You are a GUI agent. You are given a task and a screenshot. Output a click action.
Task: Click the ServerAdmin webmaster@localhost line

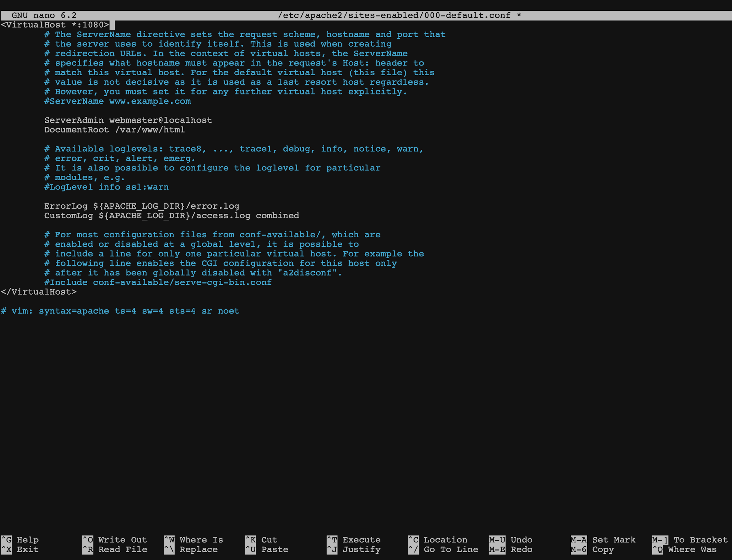(x=128, y=120)
